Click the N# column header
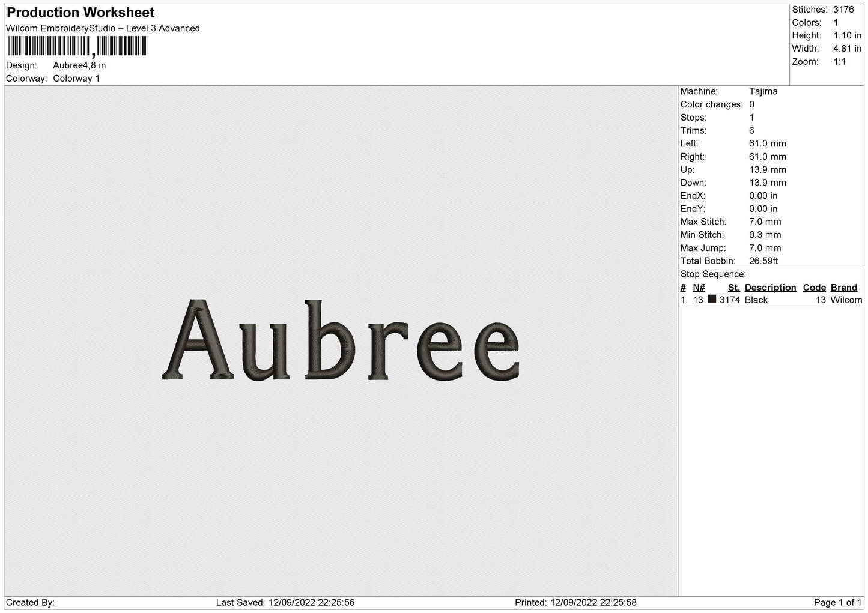This screenshot has height=613, width=868. [x=699, y=288]
